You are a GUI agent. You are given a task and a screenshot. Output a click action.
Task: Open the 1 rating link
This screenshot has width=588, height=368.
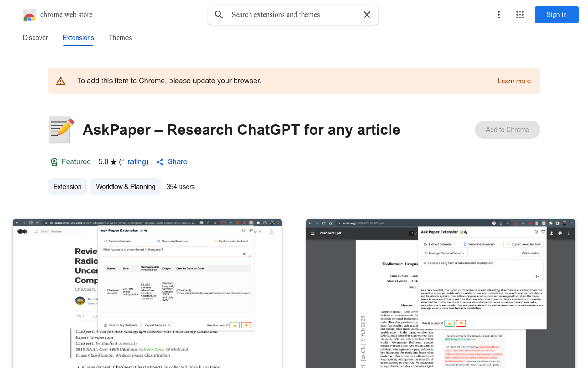tap(134, 162)
